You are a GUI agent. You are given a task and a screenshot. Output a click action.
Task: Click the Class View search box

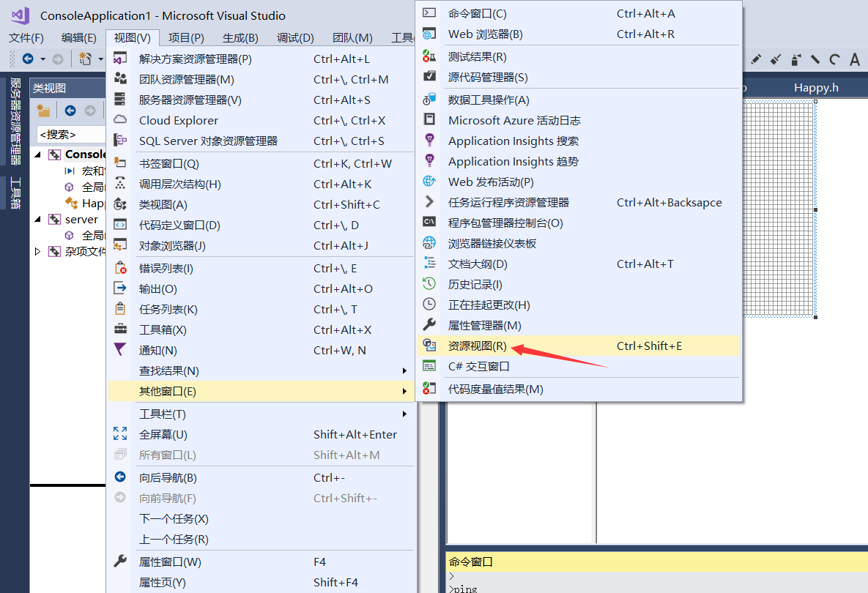point(71,135)
